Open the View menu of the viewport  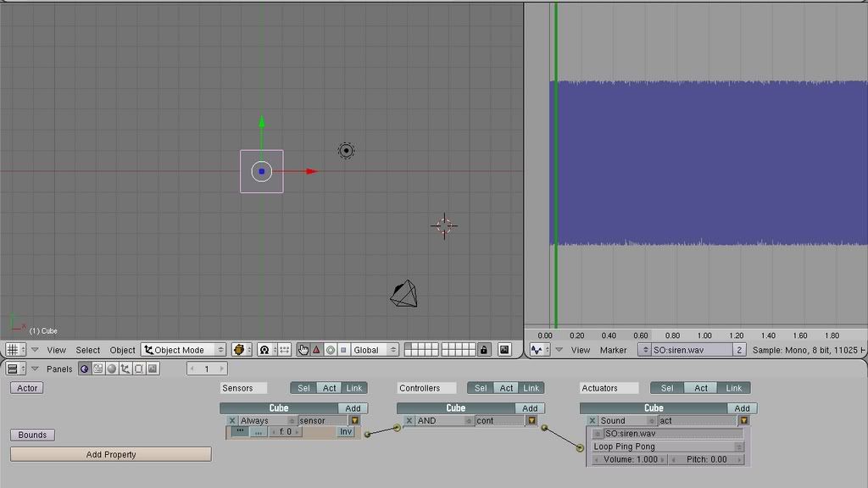(x=57, y=349)
